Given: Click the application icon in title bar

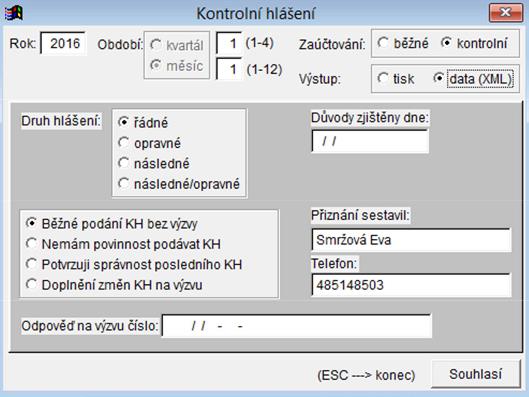Looking at the screenshot, I should pos(14,13).
